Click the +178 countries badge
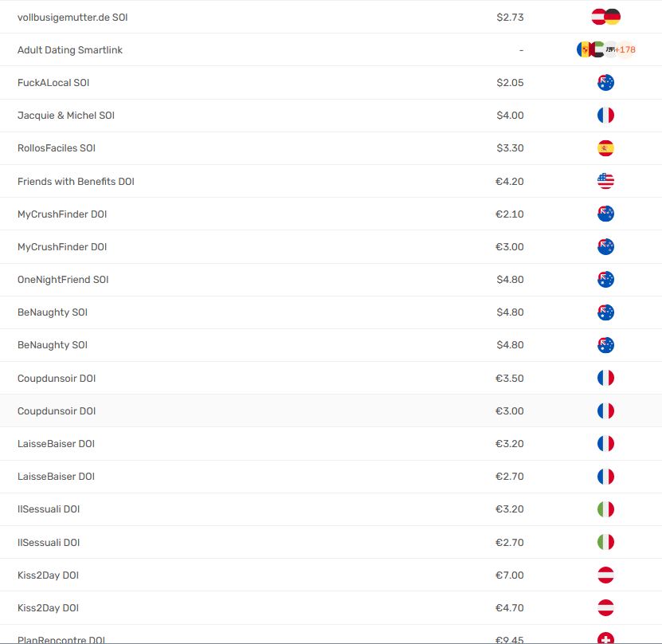Image resolution: width=662 pixels, height=644 pixels. (x=625, y=50)
